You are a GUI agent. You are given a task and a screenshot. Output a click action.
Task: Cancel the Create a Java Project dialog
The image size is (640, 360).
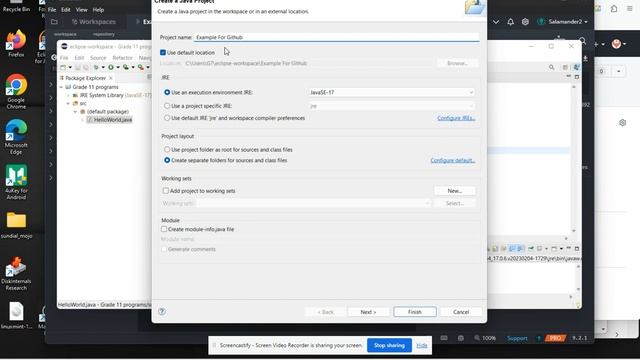pos(461,312)
